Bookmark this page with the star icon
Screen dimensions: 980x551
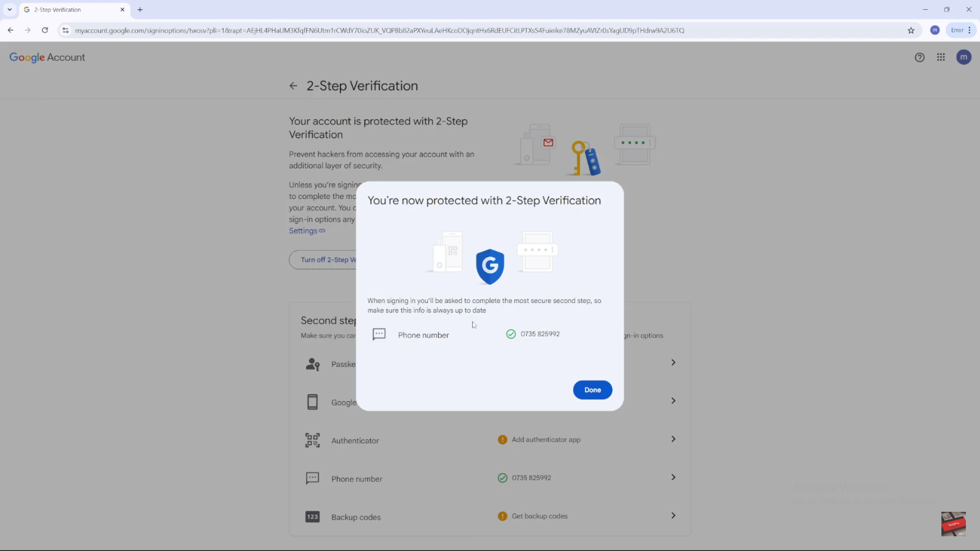(911, 30)
